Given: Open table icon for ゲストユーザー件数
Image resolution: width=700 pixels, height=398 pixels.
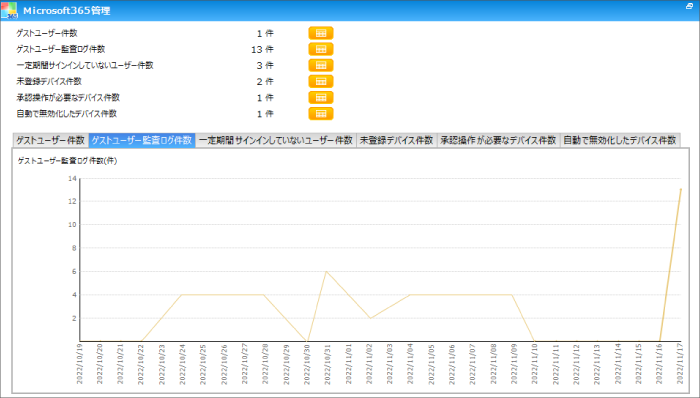Looking at the screenshot, I should pos(321,33).
